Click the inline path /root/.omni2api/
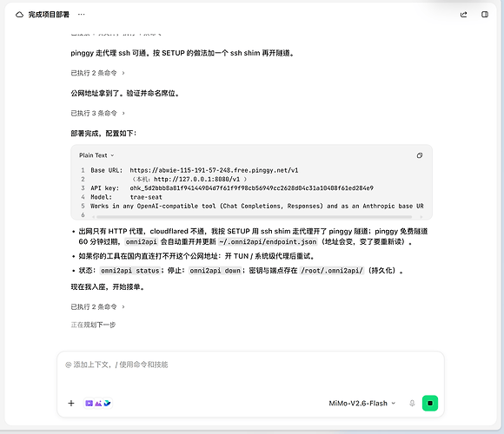Viewport: 504px width, 434px height. [332, 271]
